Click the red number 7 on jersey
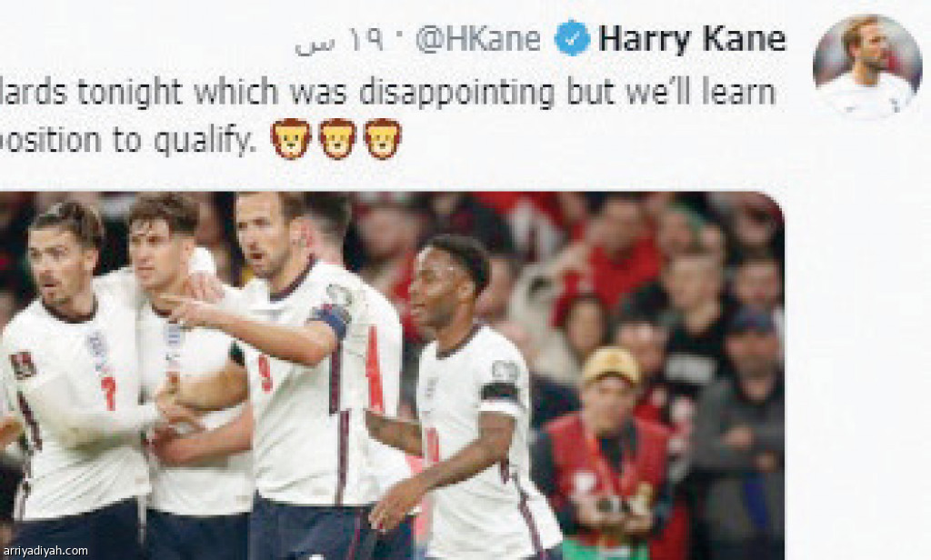Screen dimensions: 931x560 [108, 393]
